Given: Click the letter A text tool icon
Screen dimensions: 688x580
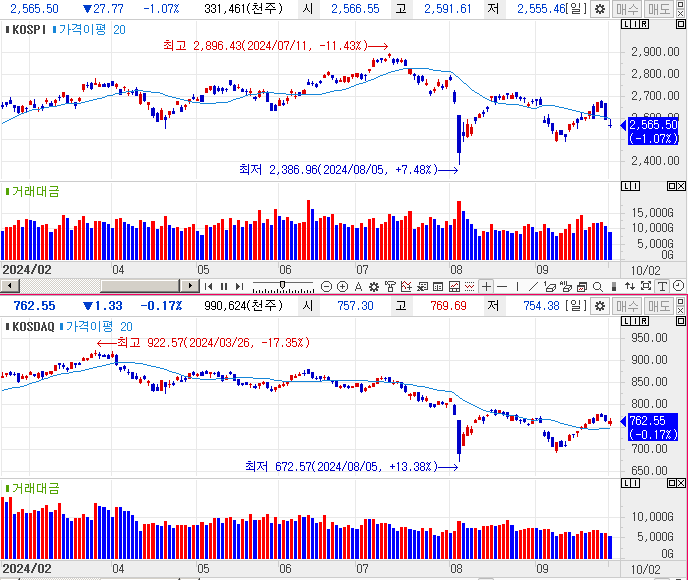Looking at the screenshot, I should [358, 287].
